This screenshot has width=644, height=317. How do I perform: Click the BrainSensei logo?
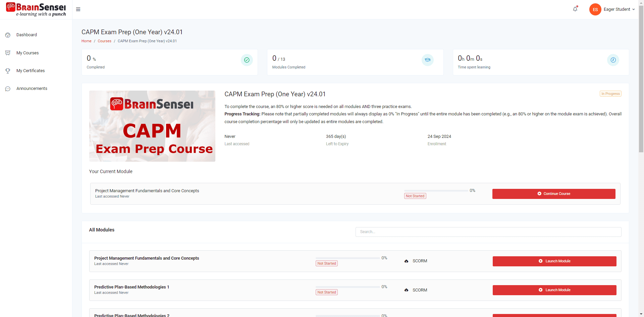click(x=36, y=9)
